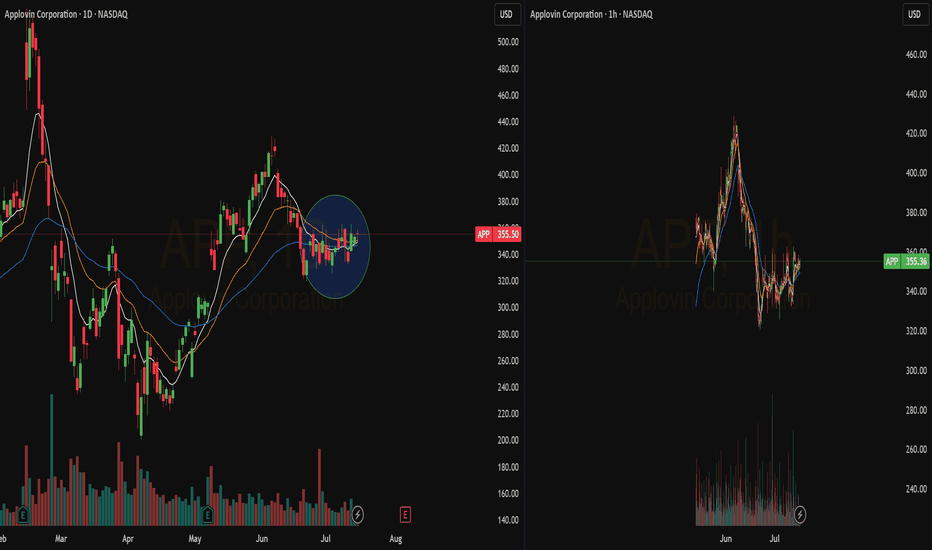Open the earnings E marker near May
932x550 pixels.
tap(207, 514)
